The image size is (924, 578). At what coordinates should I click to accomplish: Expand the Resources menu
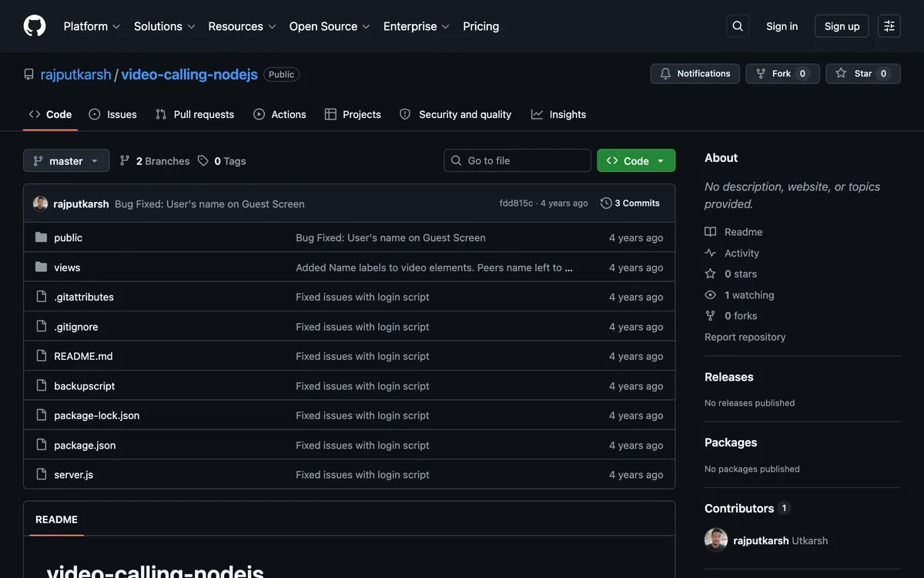coord(242,26)
